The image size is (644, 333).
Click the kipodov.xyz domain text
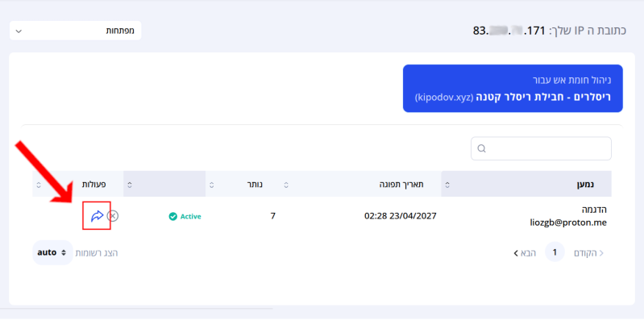444,98
